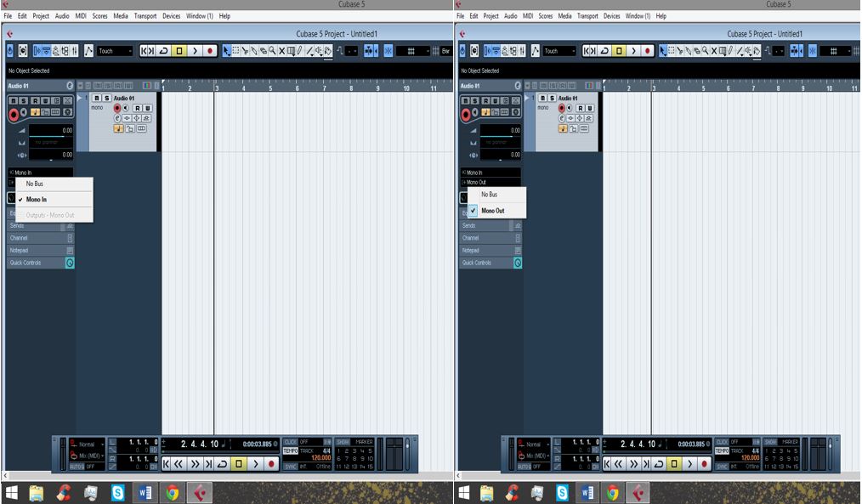The height and width of the screenshot is (504, 862).
Task: Click Start play button in left toolbar
Action: 195,50
